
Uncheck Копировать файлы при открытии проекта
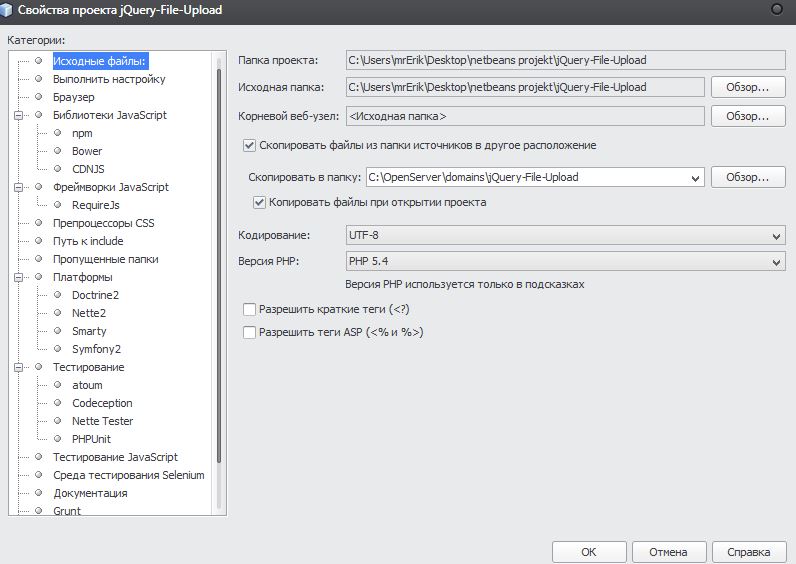click(260, 202)
